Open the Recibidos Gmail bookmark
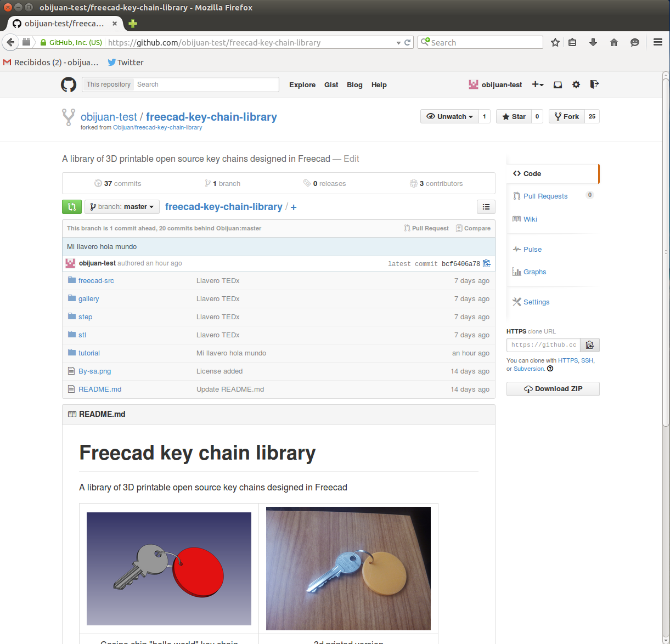The width and height of the screenshot is (670, 644). 51,62
